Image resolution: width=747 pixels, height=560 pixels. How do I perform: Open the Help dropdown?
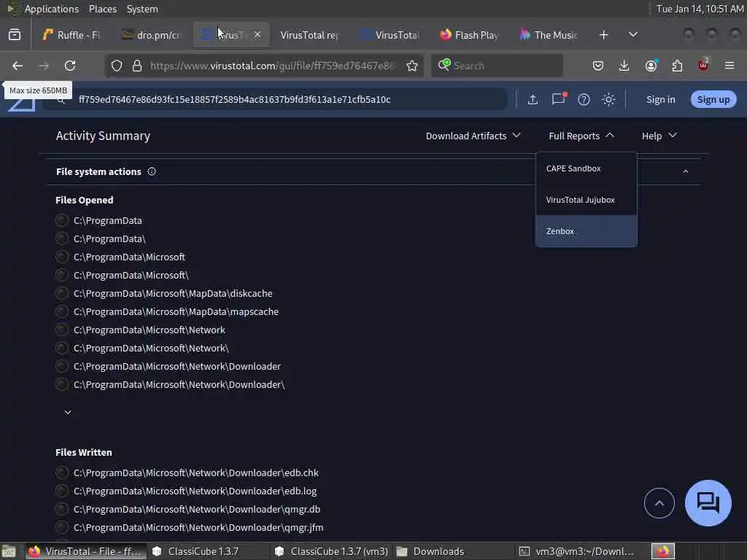point(659,136)
